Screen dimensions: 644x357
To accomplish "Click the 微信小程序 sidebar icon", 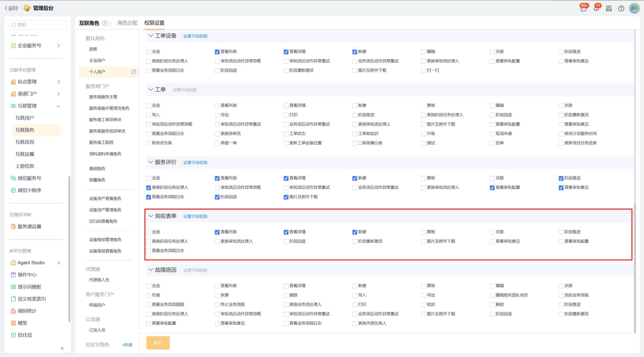I will [x=13, y=190].
